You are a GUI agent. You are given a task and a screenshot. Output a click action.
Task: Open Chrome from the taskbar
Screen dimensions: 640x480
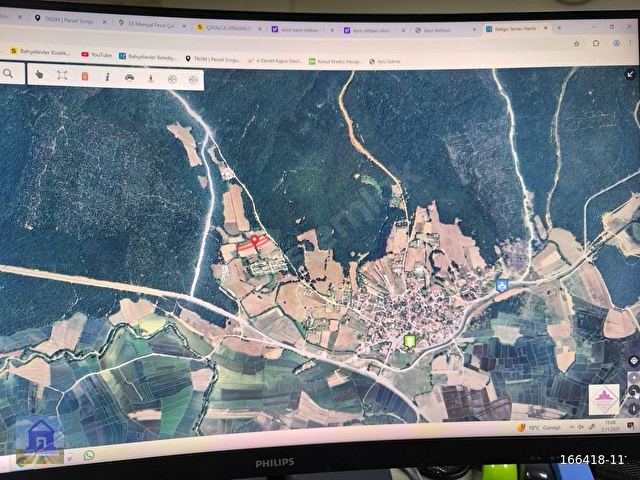[22, 462]
